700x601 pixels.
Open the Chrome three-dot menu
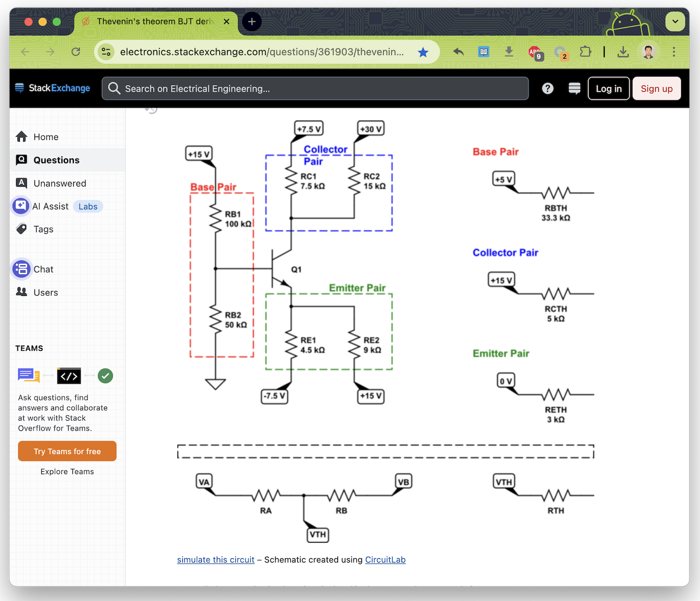(674, 52)
